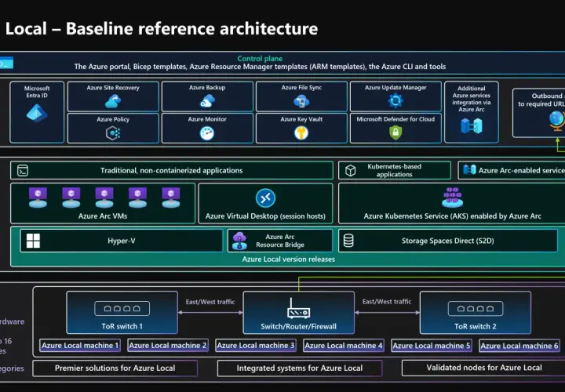This screenshot has height=392, width=565.
Task: Click the last Azure Arc VM icon
Action: coord(171,198)
